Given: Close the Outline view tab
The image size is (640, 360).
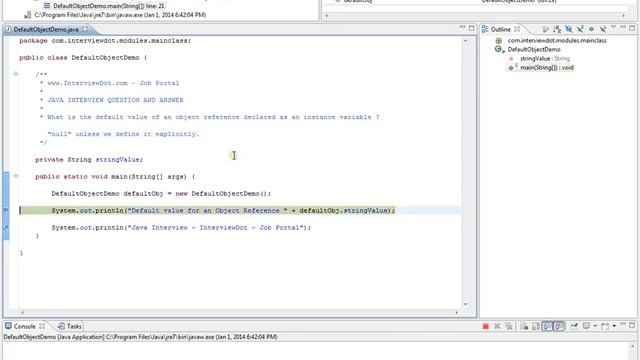Looking at the screenshot, I should (517, 29).
